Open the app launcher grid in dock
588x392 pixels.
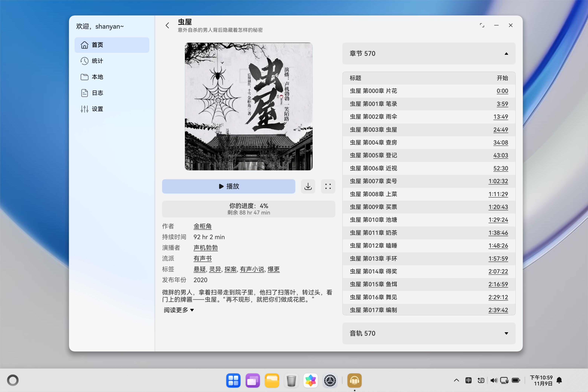pos(233,381)
